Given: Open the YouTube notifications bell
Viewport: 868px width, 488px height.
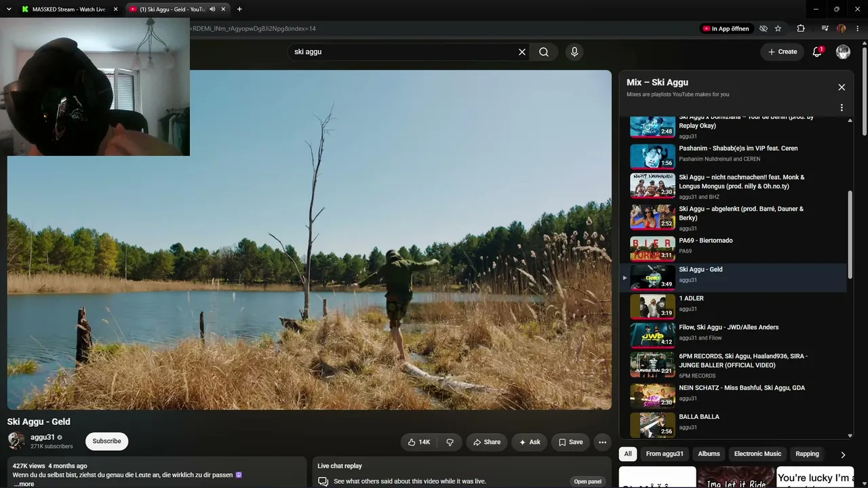Looking at the screenshot, I should click(x=817, y=52).
